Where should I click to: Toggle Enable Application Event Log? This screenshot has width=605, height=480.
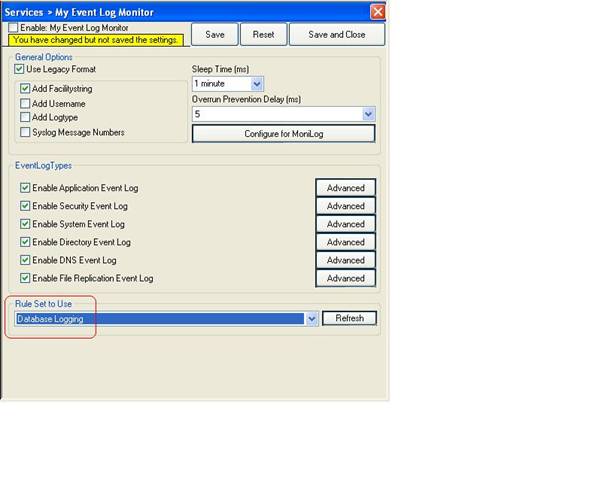(25, 188)
